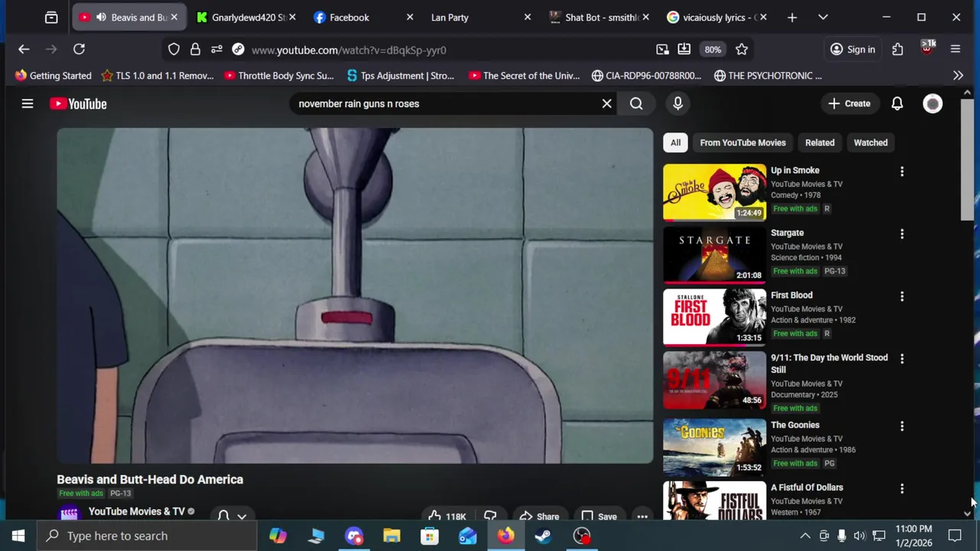The image size is (980, 551).
Task: Open File Explorer from the taskbar
Action: [392, 536]
